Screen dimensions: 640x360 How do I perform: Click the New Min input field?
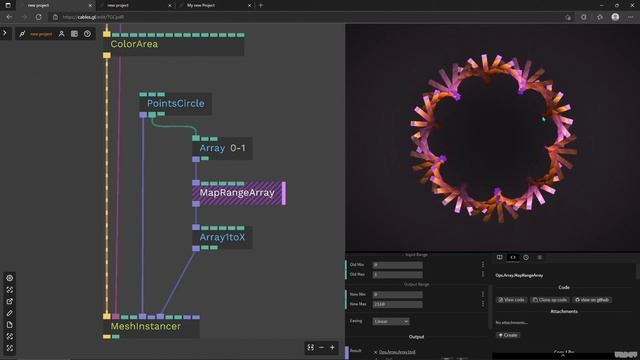click(397, 294)
